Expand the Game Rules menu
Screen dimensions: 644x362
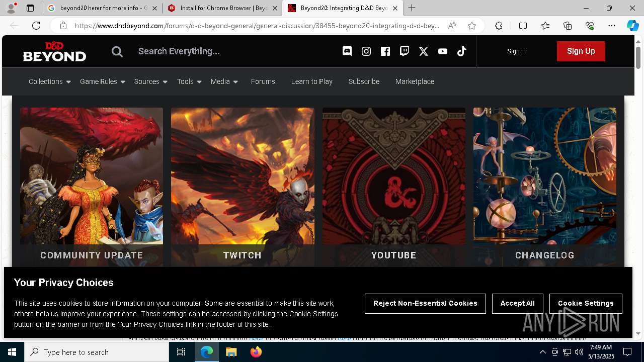point(103,81)
